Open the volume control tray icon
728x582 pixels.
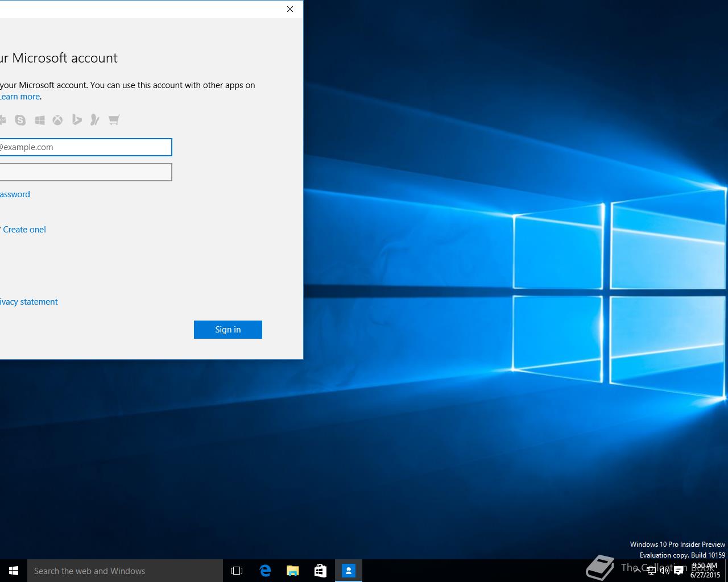(x=665, y=571)
